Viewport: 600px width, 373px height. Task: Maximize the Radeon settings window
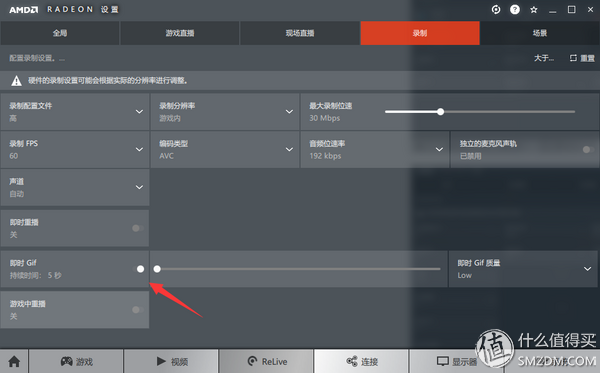[x=571, y=10]
